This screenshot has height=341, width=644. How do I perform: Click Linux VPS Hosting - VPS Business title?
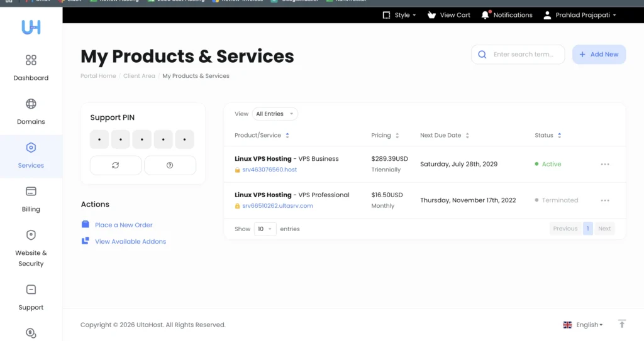coord(287,159)
